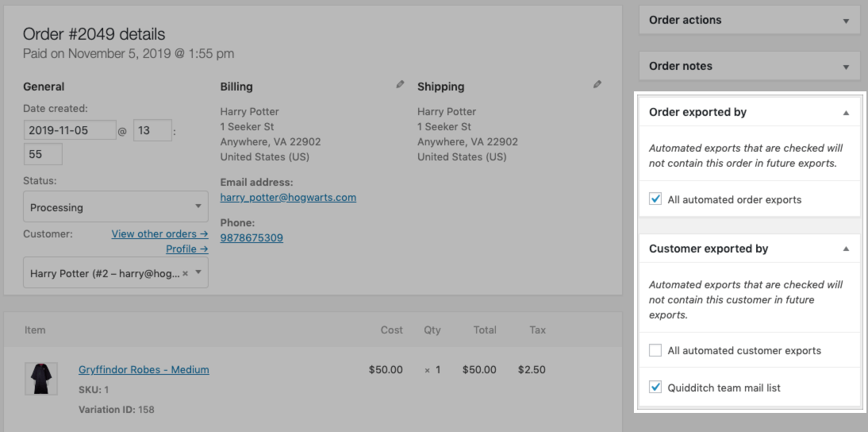Select the Variation ID: 158 text

click(x=117, y=409)
